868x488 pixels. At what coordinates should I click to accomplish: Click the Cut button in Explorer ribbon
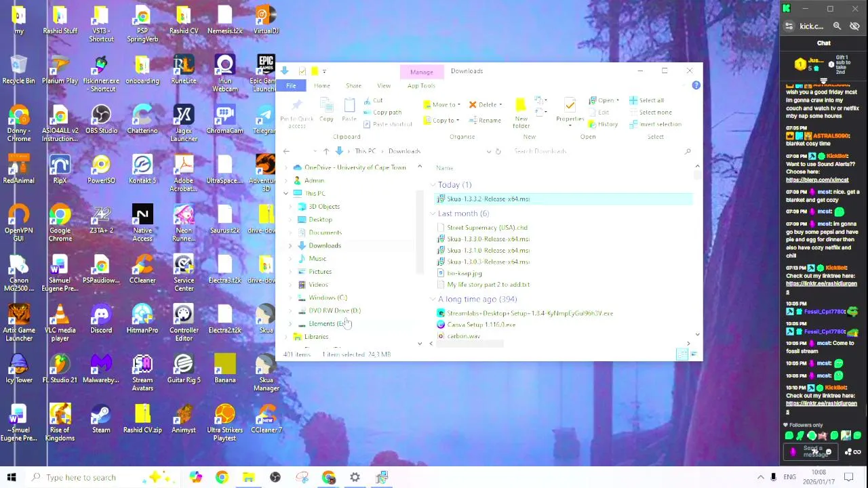(373, 100)
